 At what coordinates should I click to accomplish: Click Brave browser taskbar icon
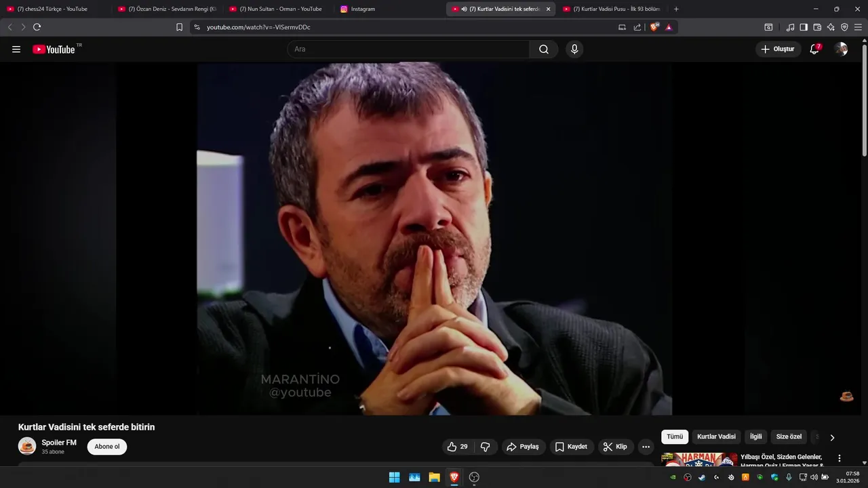tap(454, 477)
